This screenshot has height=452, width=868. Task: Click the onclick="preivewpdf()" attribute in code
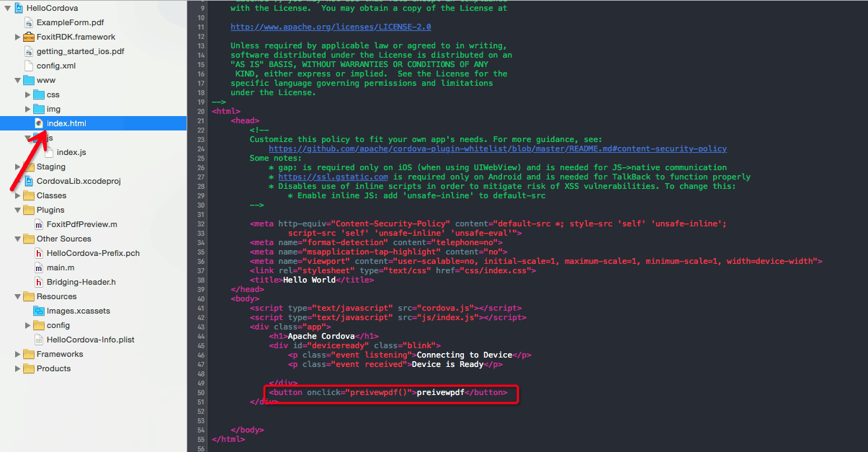coord(359,392)
